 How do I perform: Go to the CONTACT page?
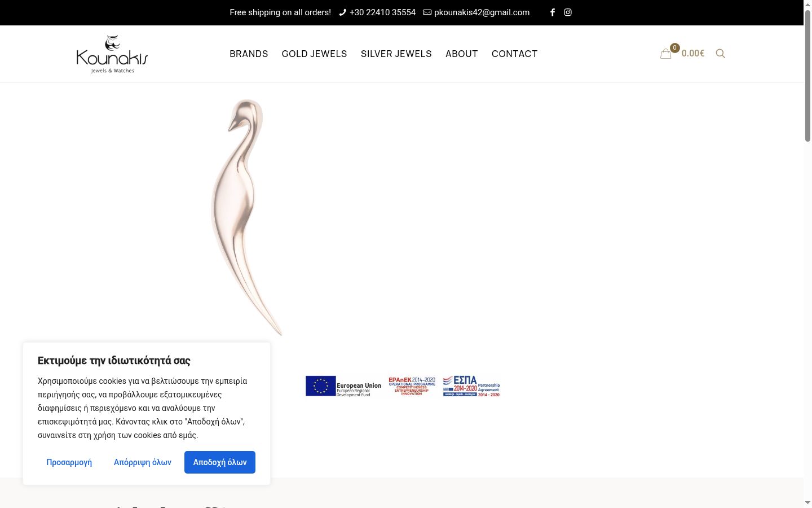point(515,54)
